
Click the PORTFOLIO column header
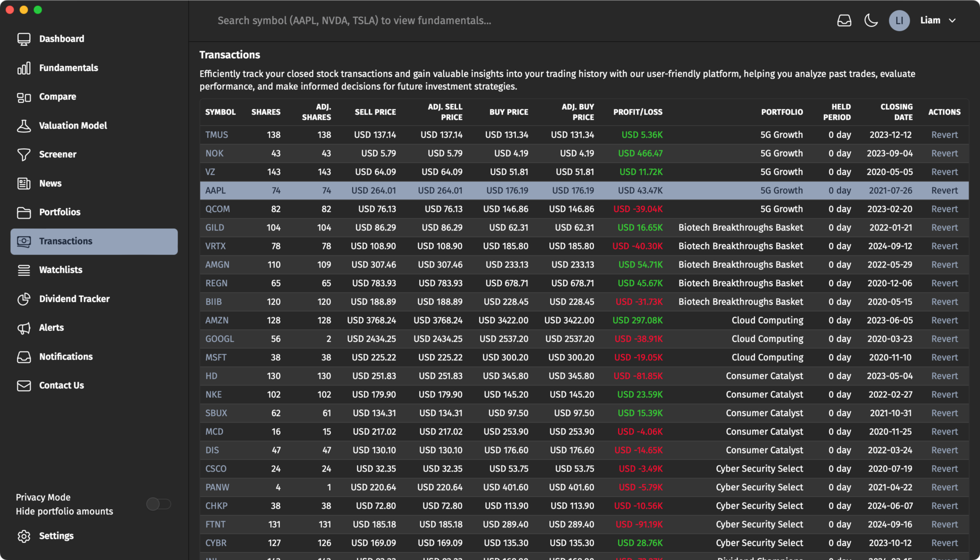(782, 112)
